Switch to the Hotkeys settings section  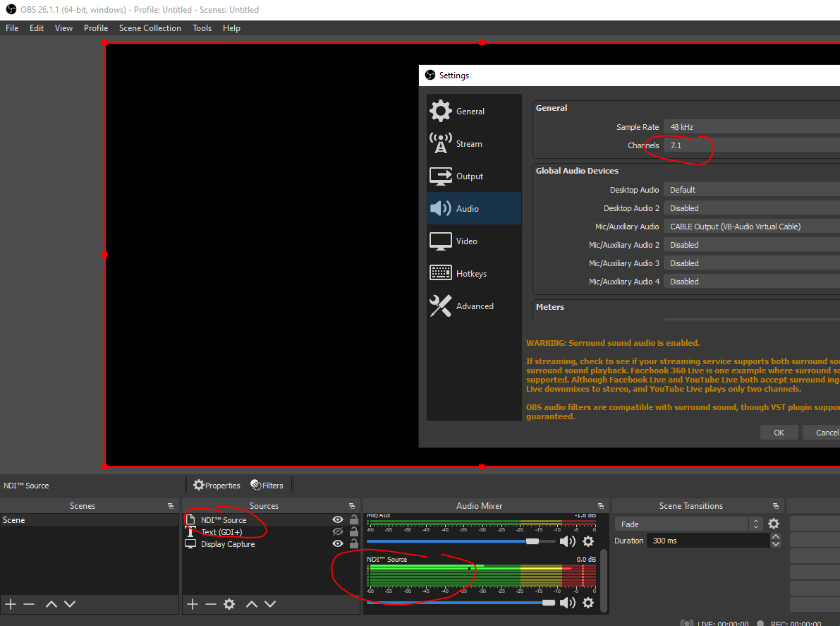click(470, 274)
